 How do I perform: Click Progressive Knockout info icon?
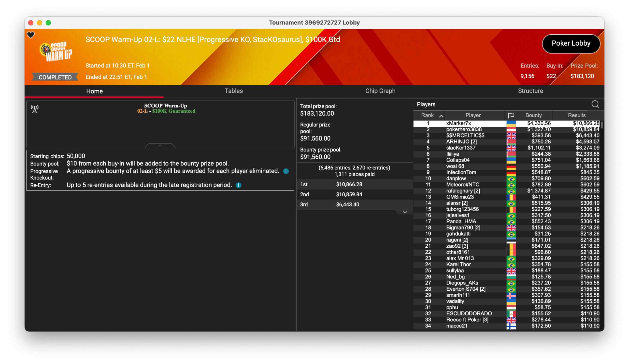click(x=286, y=171)
